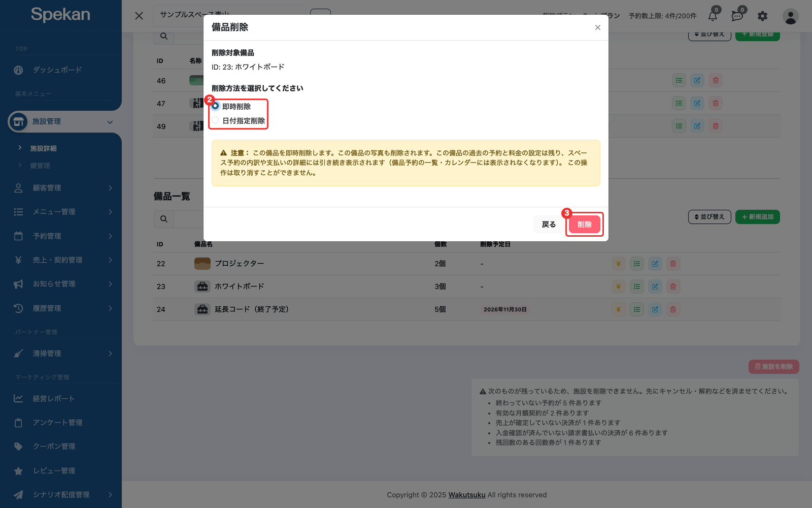Click the 施設を削除 button
This screenshot has height=508, width=812.
click(x=774, y=367)
